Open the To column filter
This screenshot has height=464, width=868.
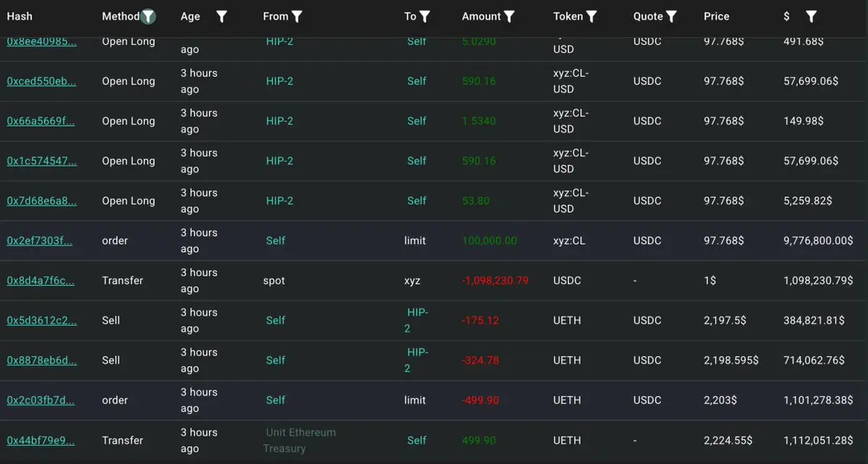(x=425, y=16)
